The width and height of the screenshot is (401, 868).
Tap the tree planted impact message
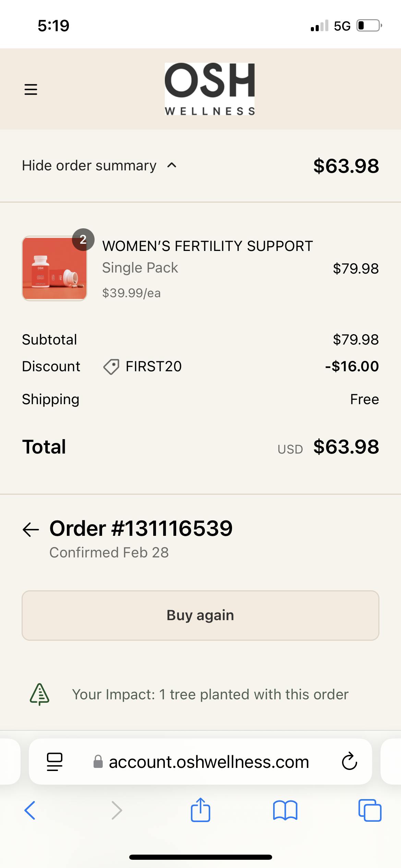click(210, 694)
